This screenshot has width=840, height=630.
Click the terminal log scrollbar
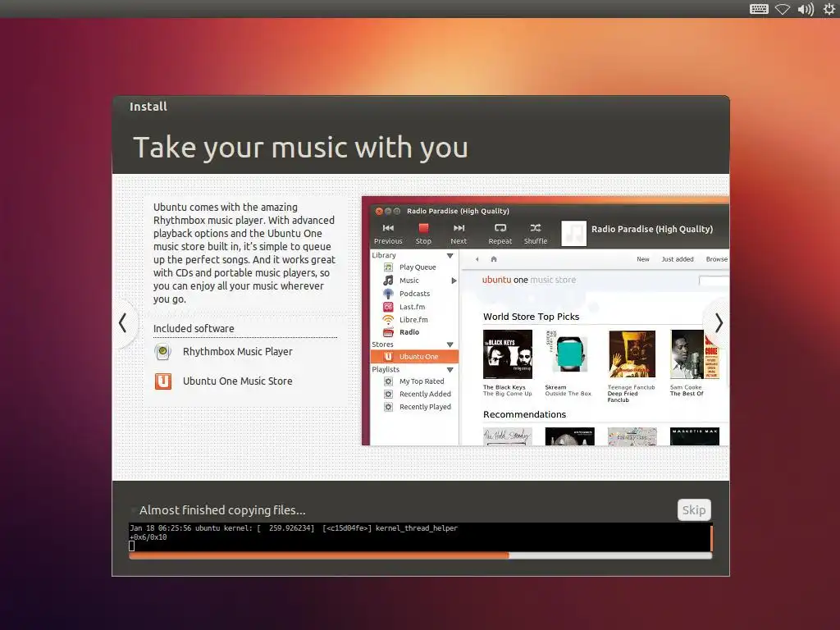coord(711,537)
